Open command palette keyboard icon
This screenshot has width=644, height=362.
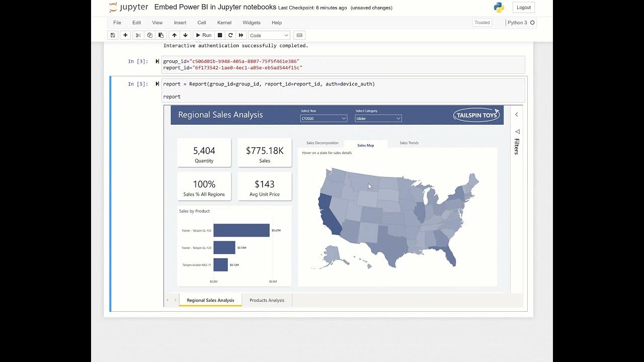coord(300,35)
